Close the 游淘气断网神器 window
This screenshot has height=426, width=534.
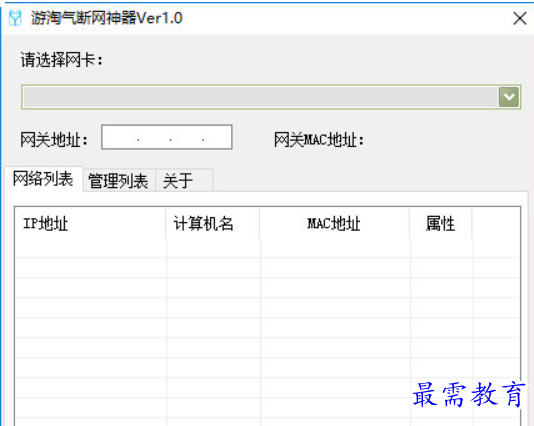(519, 18)
